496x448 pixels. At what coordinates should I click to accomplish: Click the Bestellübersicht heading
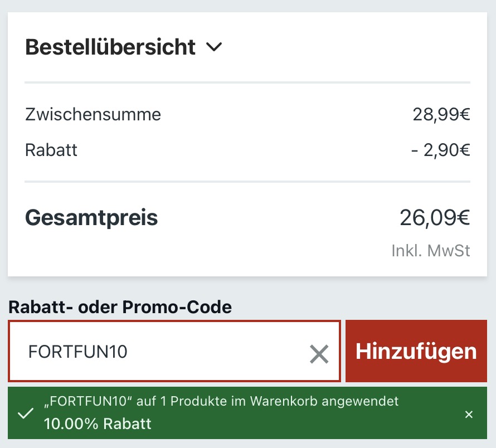pyautogui.click(x=110, y=47)
